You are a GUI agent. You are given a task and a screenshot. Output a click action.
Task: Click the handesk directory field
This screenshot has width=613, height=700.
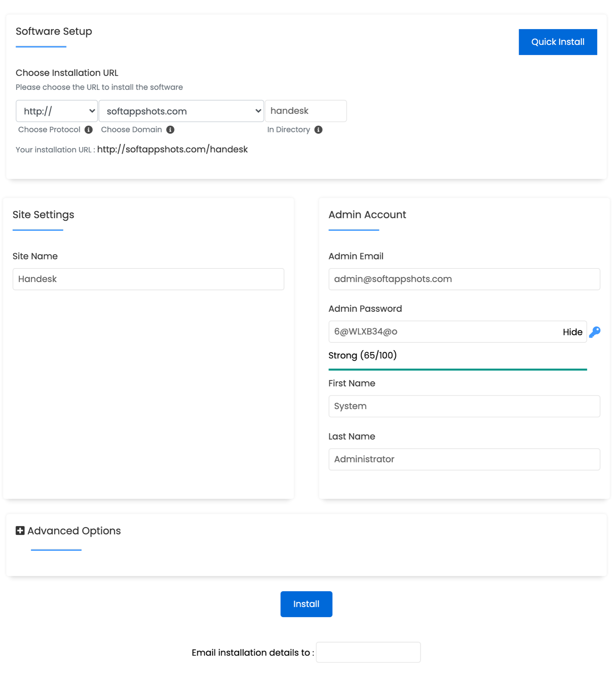tap(305, 111)
